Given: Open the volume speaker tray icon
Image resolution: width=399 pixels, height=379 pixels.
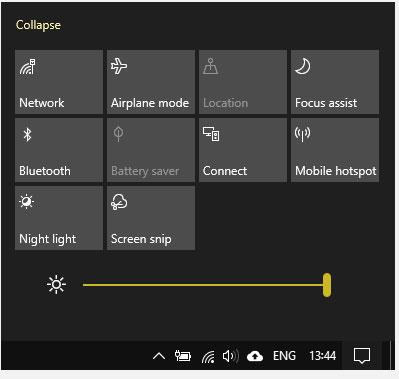Looking at the screenshot, I should pos(231,356).
